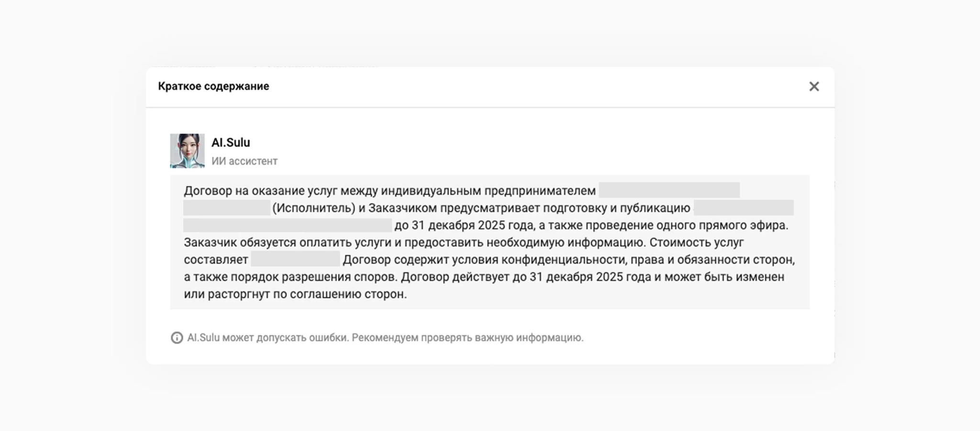Click the AI.Sulu может допускать ошибки disclaimer
The image size is (980, 431).
coord(385,338)
